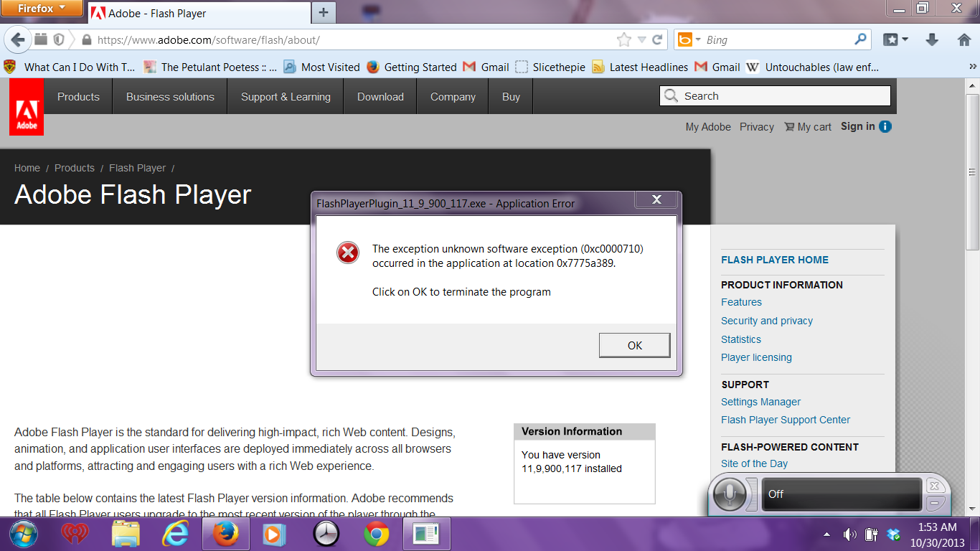
Task: Open the clock app on taskbar
Action: (326, 534)
